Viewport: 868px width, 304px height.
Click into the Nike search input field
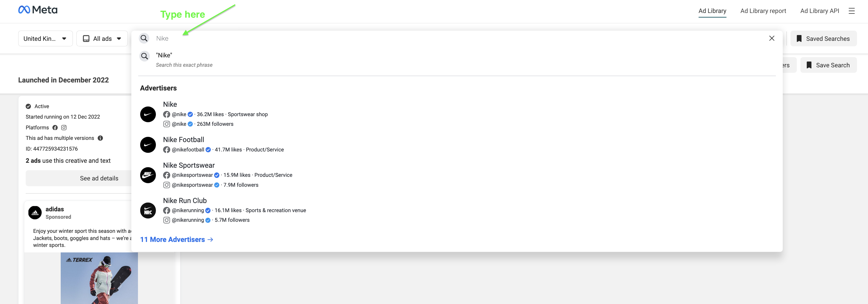438,38
